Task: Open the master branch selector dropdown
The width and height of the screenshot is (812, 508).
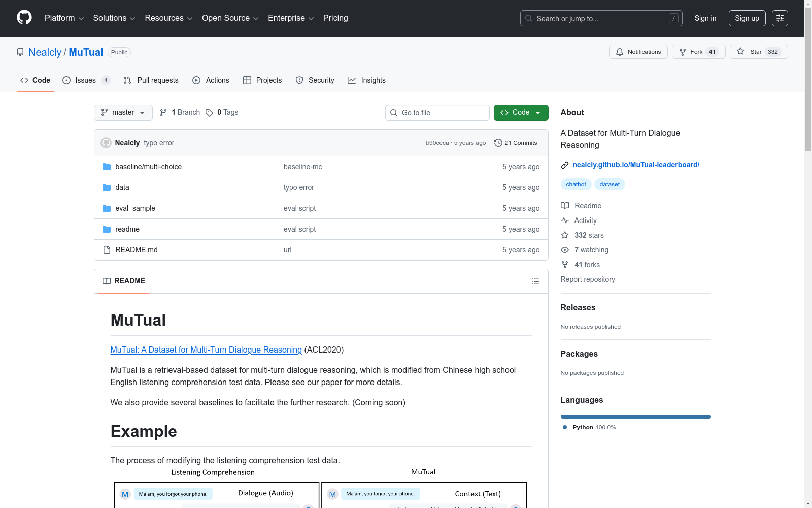Action: tap(123, 113)
